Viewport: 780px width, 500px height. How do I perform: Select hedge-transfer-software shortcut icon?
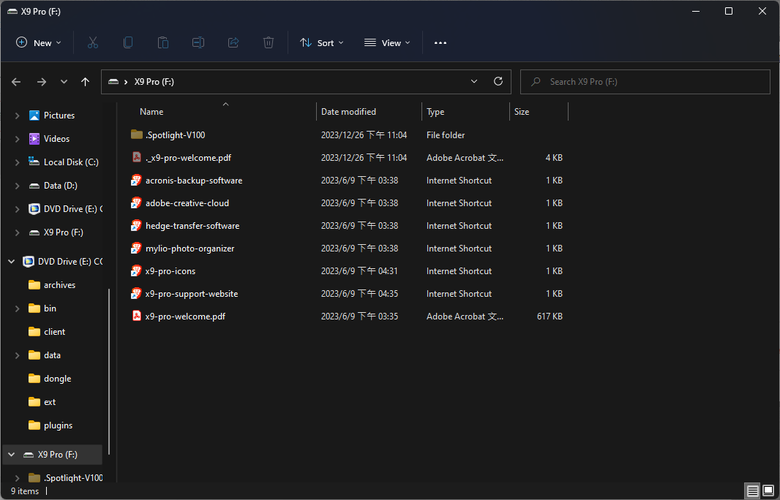point(136,225)
